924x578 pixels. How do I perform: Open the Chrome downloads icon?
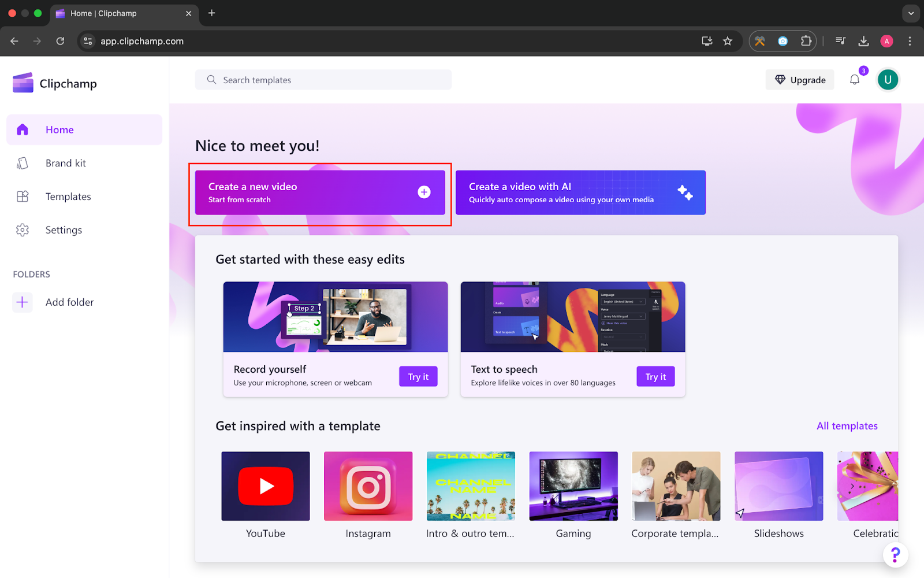coord(863,41)
